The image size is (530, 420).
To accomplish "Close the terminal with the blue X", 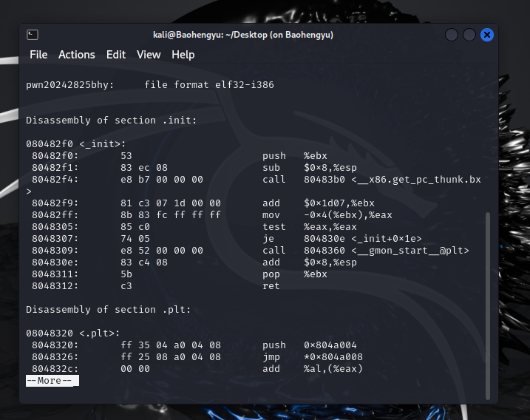I will click(487, 35).
